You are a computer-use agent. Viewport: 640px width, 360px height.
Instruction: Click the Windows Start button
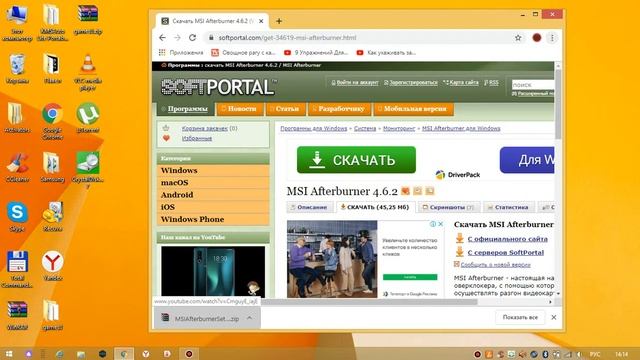click(9, 353)
